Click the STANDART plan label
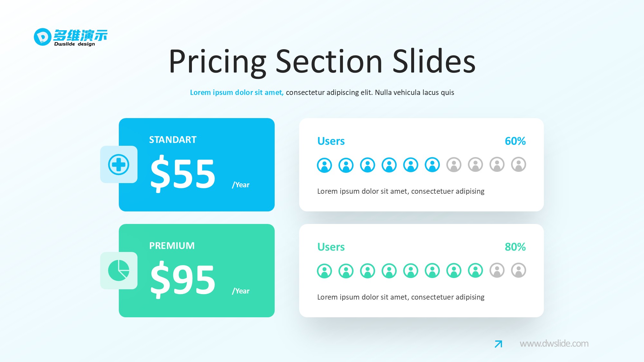This screenshot has width=644, height=362. coord(173,140)
